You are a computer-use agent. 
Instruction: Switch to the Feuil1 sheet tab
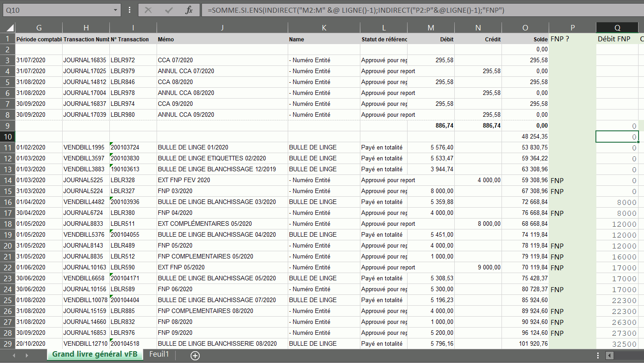pos(159,354)
